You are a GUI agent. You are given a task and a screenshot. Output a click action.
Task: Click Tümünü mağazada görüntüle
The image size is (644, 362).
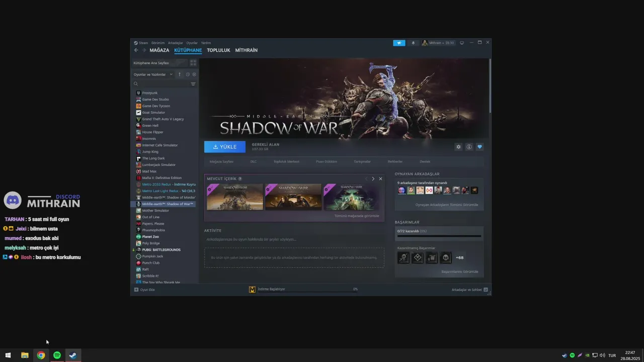click(x=357, y=216)
